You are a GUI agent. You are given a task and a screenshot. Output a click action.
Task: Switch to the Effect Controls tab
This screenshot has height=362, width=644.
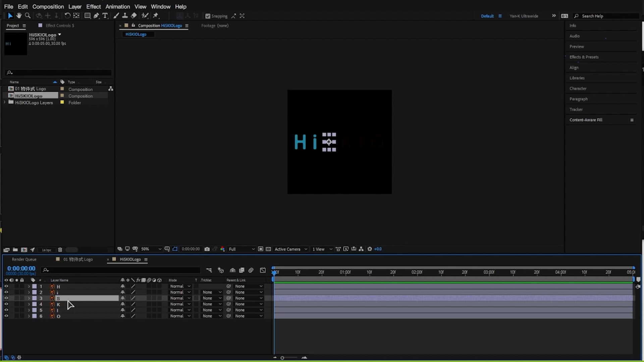[60, 25]
